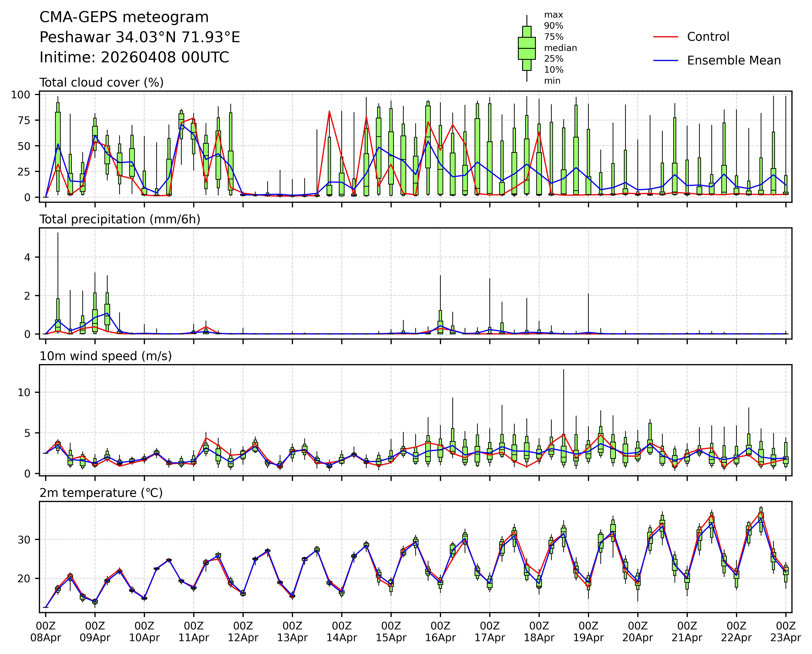Click the 'Initime: 20260408 00UTC' text

pos(134,58)
